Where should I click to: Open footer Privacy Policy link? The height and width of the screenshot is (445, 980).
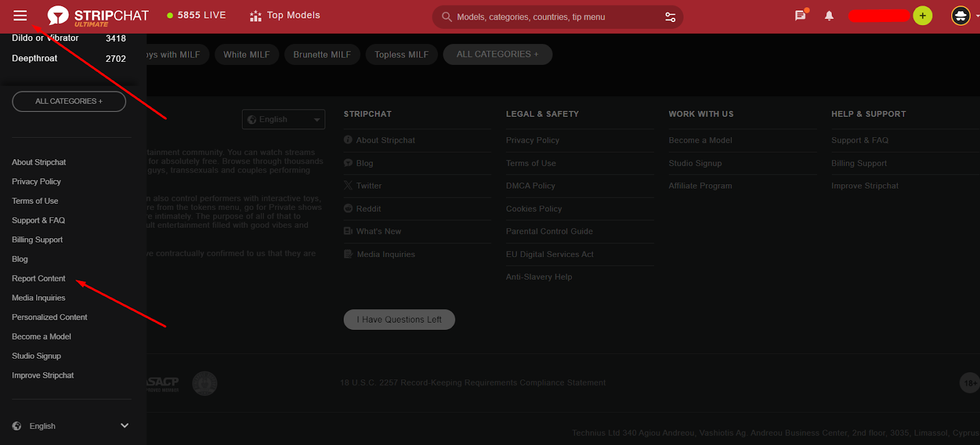pos(532,140)
